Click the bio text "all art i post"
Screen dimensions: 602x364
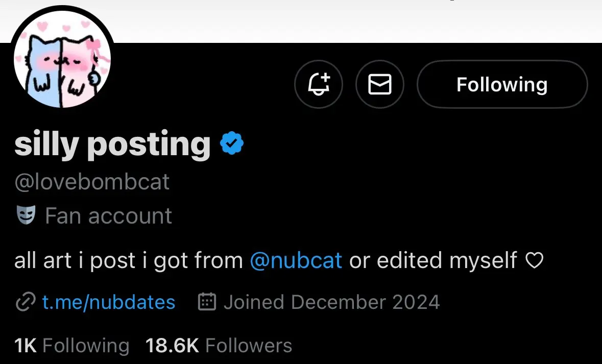point(75,261)
